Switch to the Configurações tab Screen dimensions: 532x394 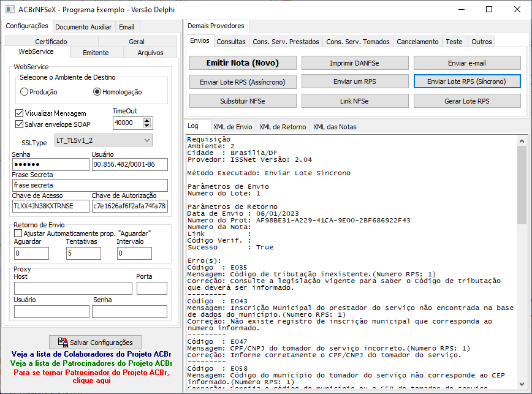point(27,26)
